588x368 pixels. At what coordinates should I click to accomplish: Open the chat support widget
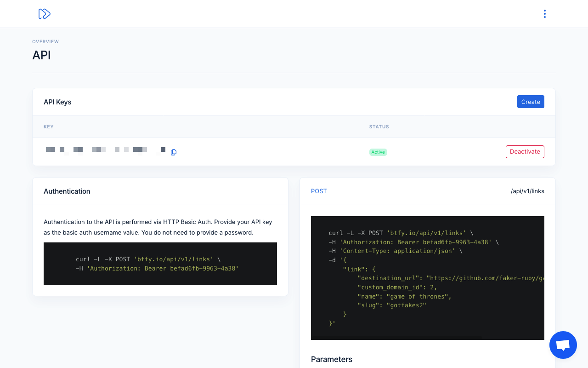tap(563, 345)
